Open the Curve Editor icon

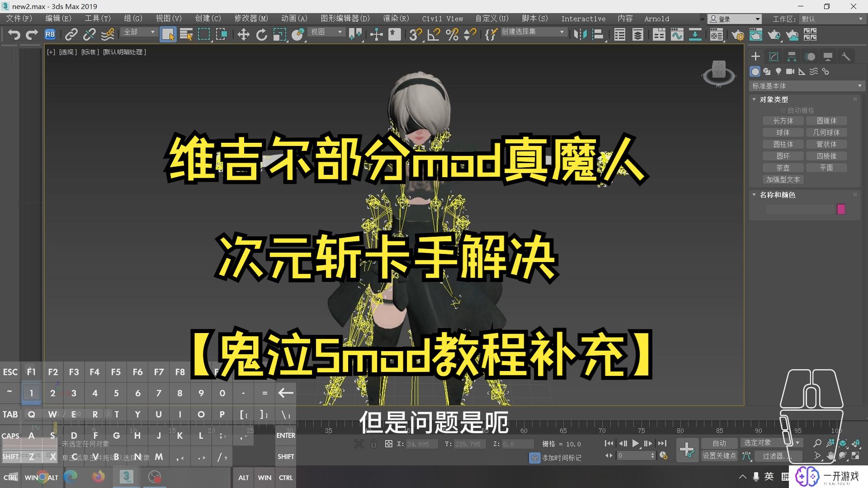coord(677,34)
